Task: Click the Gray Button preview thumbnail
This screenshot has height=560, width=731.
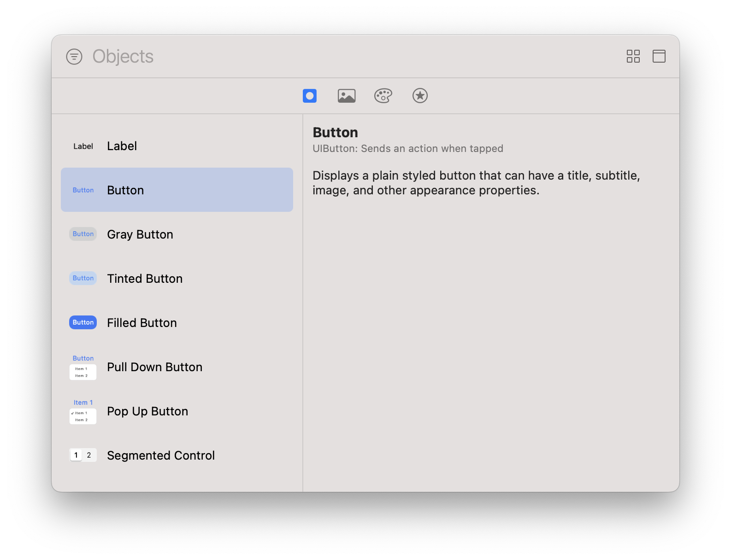Action: (83, 234)
